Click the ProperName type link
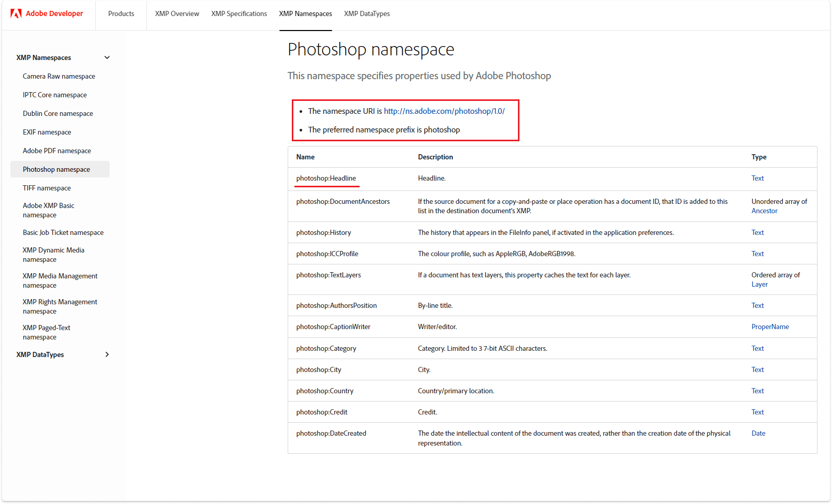The image size is (832, 504). (x=770, y=327)
